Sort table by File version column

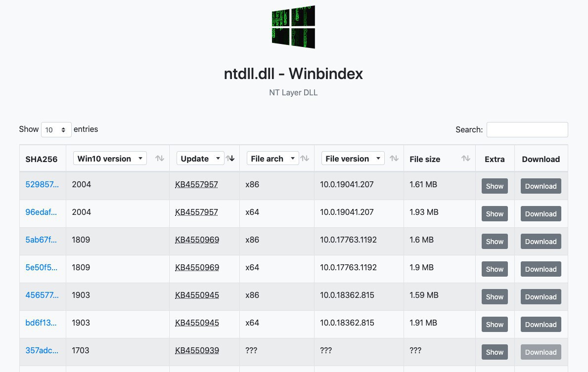(x=394, y=159)
